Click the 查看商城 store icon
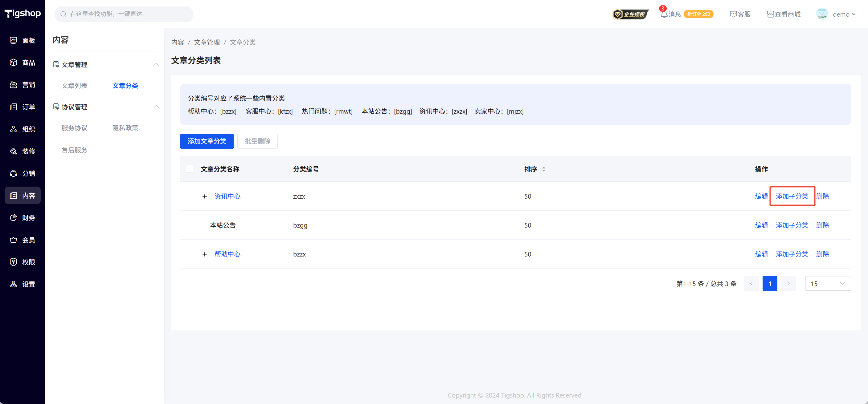The height and width of the screenshot is (404, 868). pyautogui.click(x=770, y=14)
